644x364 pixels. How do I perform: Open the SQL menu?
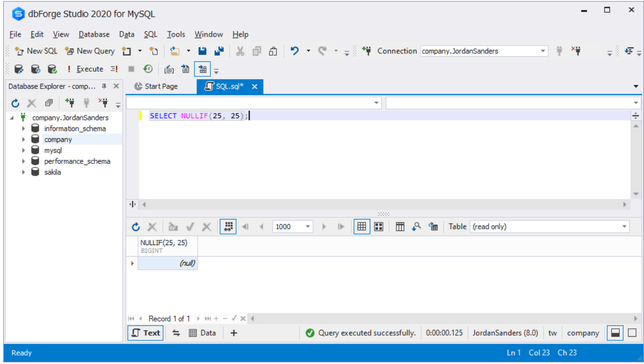pos(151,34)
